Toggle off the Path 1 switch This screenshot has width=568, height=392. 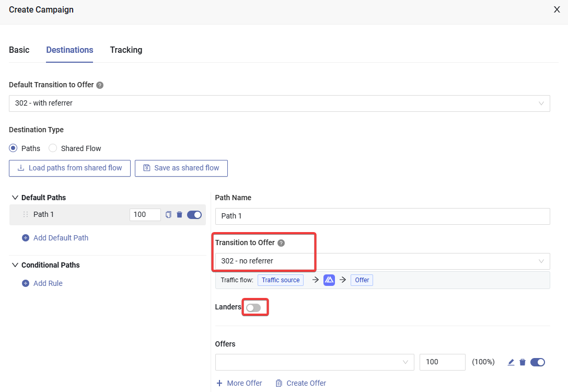click(x=194, y=214)
